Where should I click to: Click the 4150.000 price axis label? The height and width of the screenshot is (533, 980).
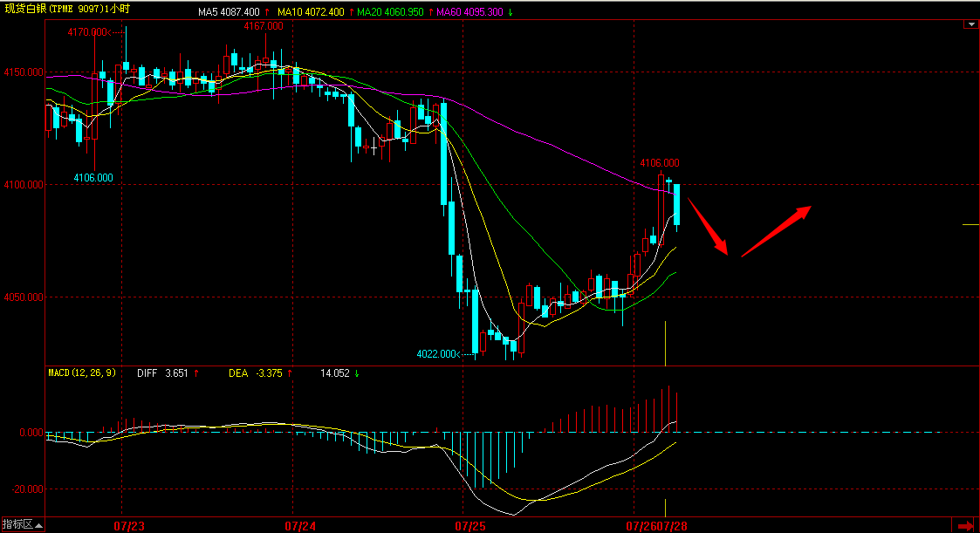(x=23, y=72)
